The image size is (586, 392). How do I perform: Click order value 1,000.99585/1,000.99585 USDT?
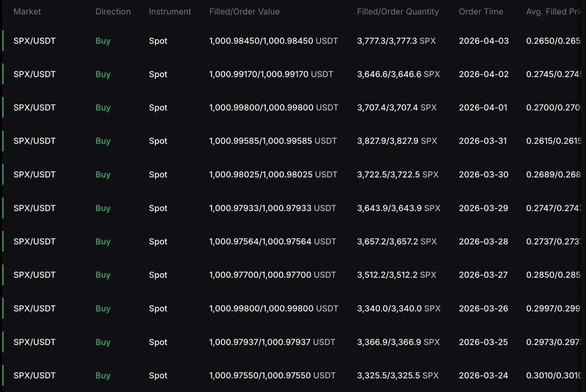pyautogui.click(x=273, y=141)
